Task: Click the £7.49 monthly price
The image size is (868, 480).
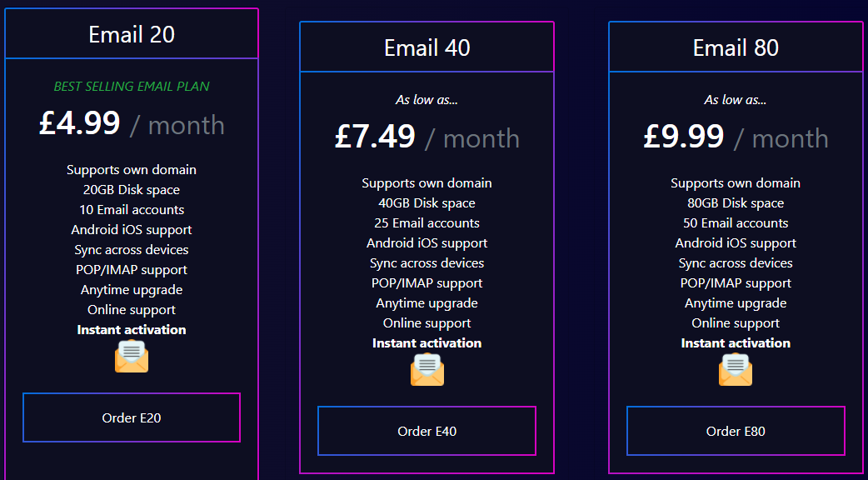Action: click(427, 137)
